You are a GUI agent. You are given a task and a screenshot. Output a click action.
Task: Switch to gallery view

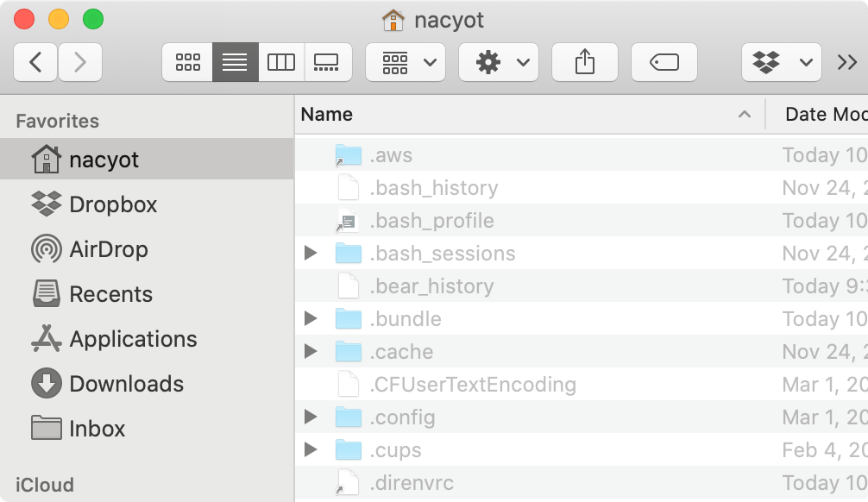pyautogui.click(x=328, y=62)
